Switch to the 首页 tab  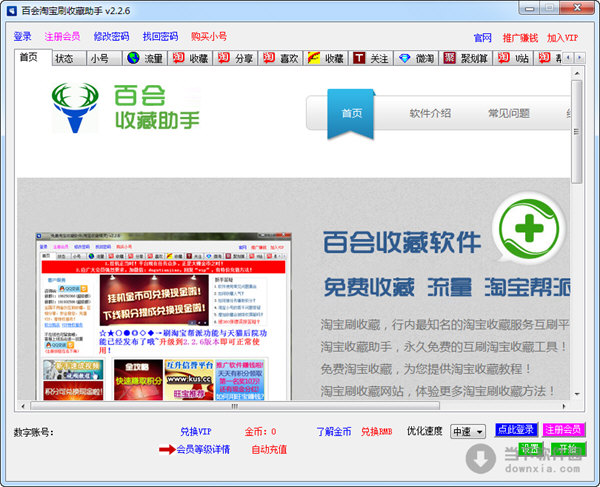coord(33,57)
